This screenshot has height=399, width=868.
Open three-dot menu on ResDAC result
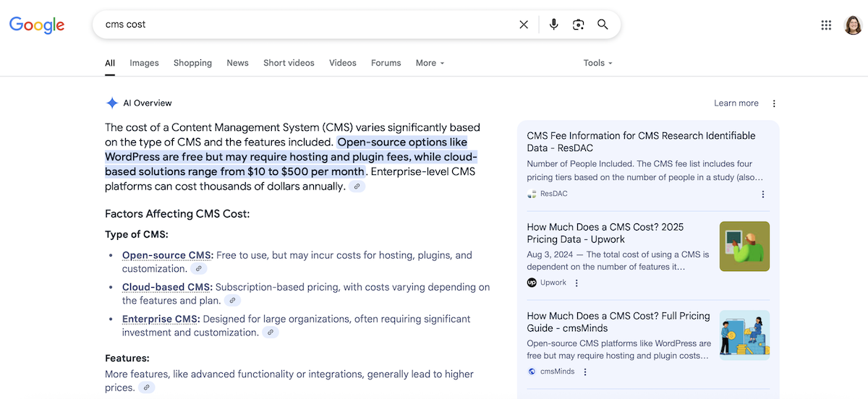click(x=762, y=194)
